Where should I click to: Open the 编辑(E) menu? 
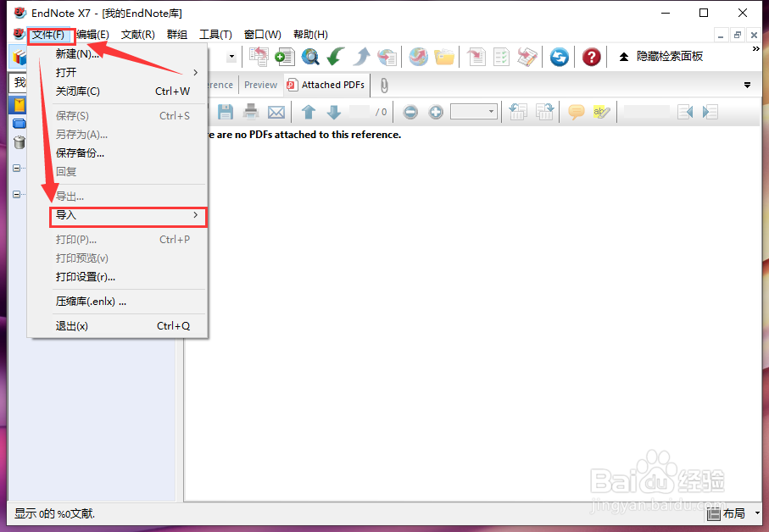click(92, 34)
